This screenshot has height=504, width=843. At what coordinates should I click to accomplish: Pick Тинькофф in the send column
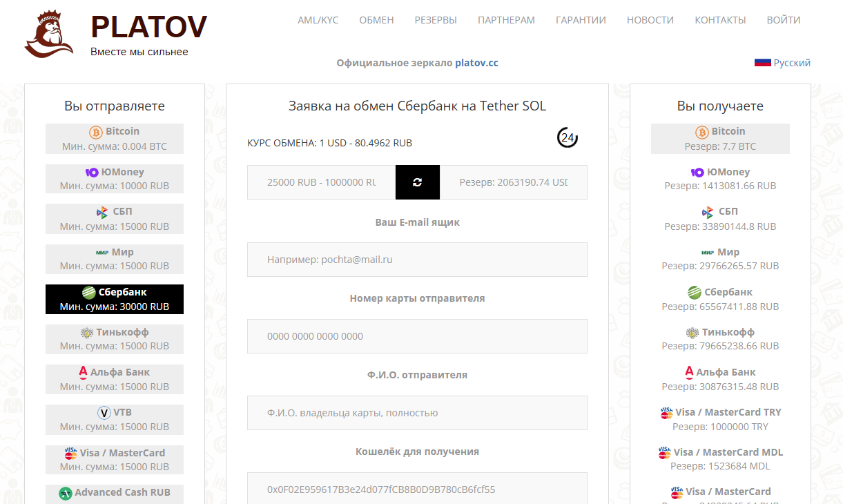[115, 339]
